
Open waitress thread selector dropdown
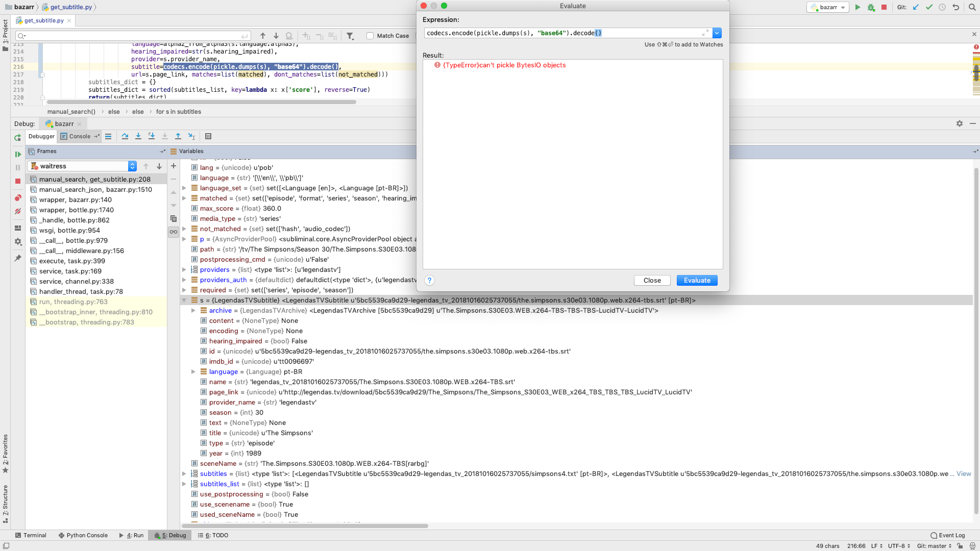(x=82, y=166)
